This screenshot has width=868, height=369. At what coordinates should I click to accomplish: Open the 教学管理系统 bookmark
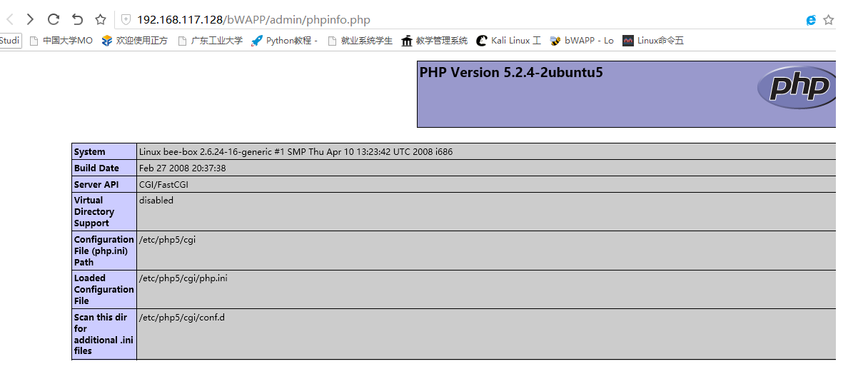tap(434, 41)
